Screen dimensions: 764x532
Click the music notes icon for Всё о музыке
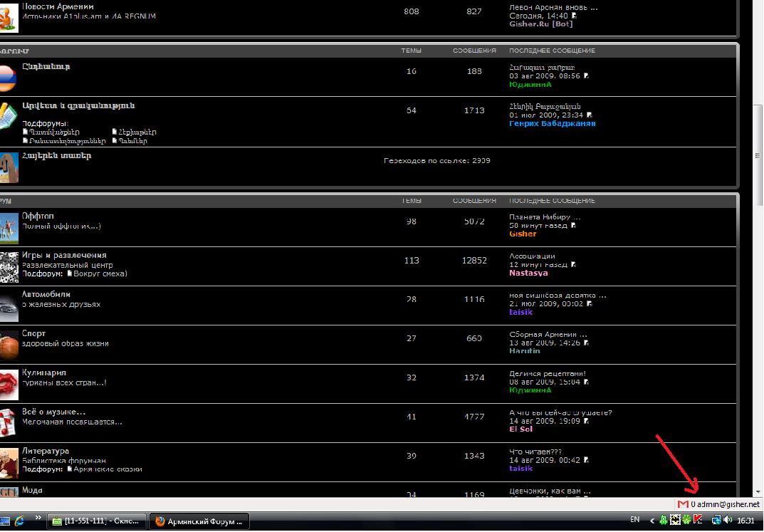coord(9,424)
